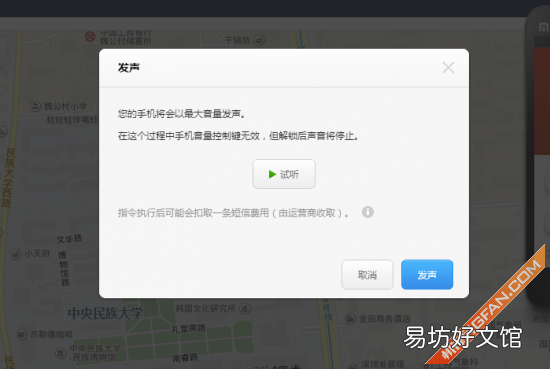This screenshot has width=550, height=369.
Task: Click the text 您的手机将会以最大音量发声
Action: click(x=181, y=114)
